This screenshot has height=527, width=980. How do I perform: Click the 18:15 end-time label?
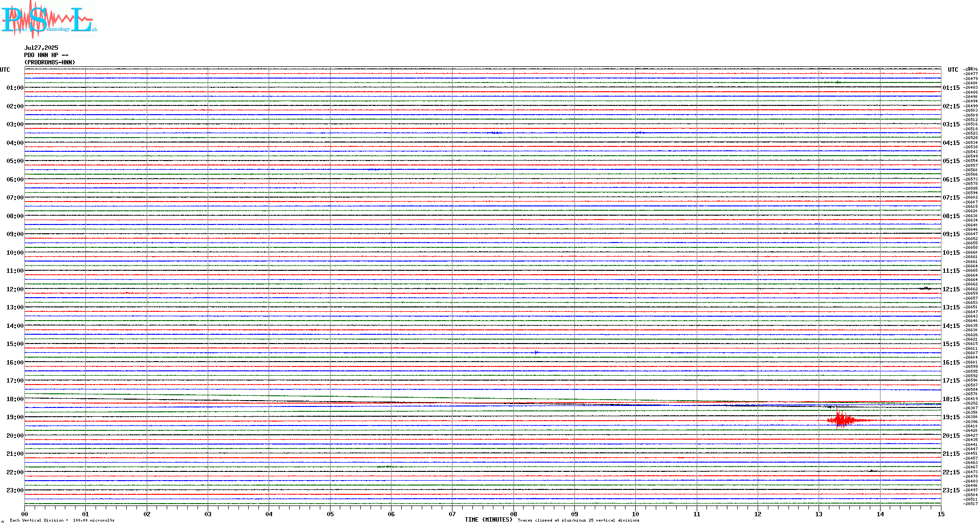click(x=951, y=399)
